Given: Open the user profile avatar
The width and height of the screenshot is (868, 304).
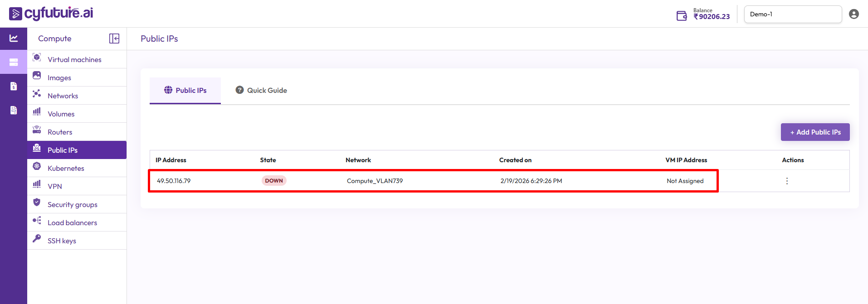Looking at the screenshot, I should (x=853, y=14).
